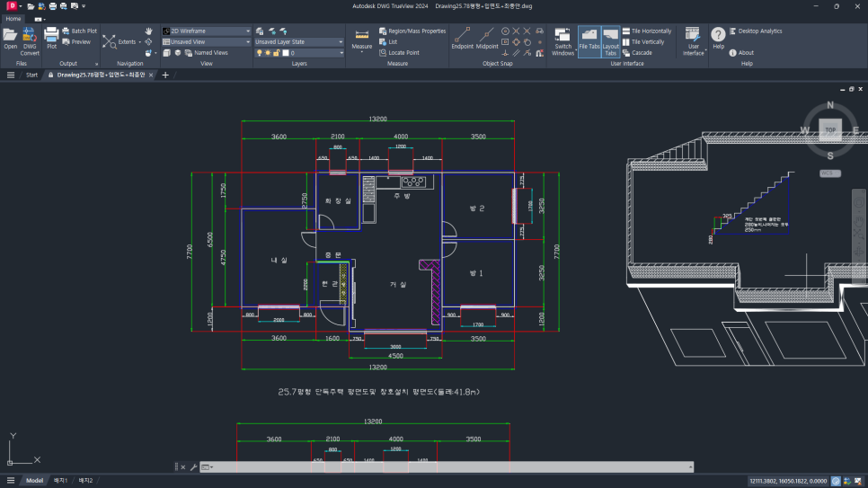Screen dimensions: 868x488
Task: Expand Quick Access Toolbar customize arrow
Action: (x=84, y=6)
